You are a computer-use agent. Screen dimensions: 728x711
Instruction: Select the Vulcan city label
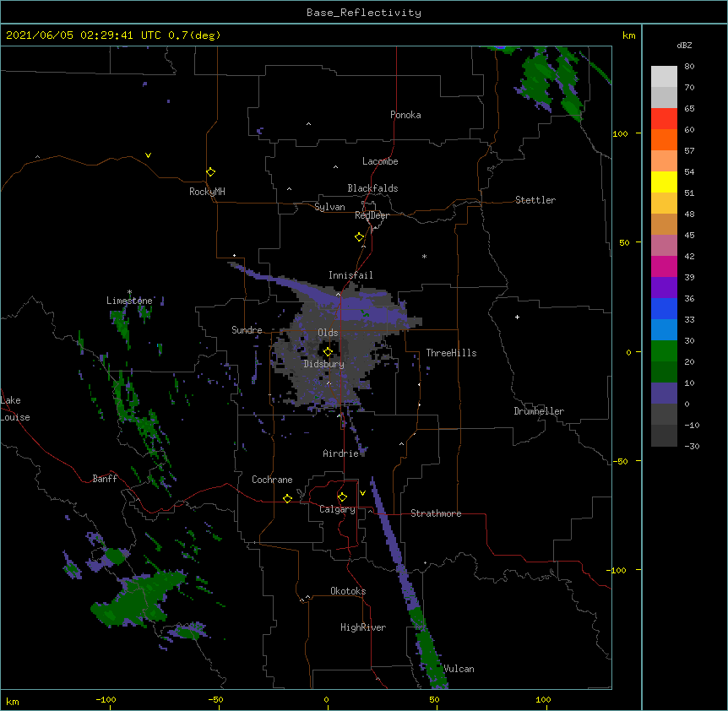tap(459, 669)
